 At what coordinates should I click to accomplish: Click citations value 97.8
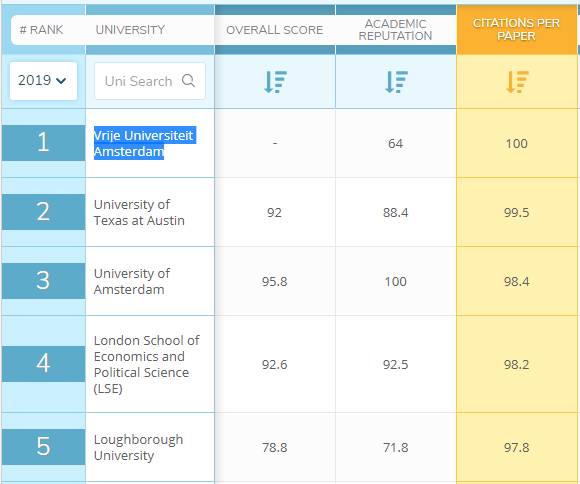pos(516,447)
